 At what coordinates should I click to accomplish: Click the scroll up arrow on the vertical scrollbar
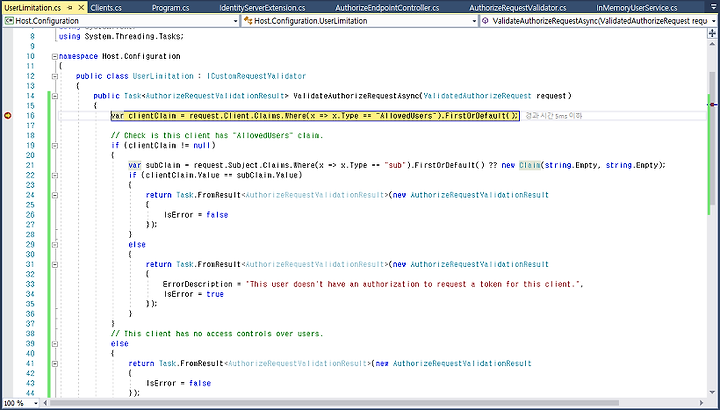[712, 44]
